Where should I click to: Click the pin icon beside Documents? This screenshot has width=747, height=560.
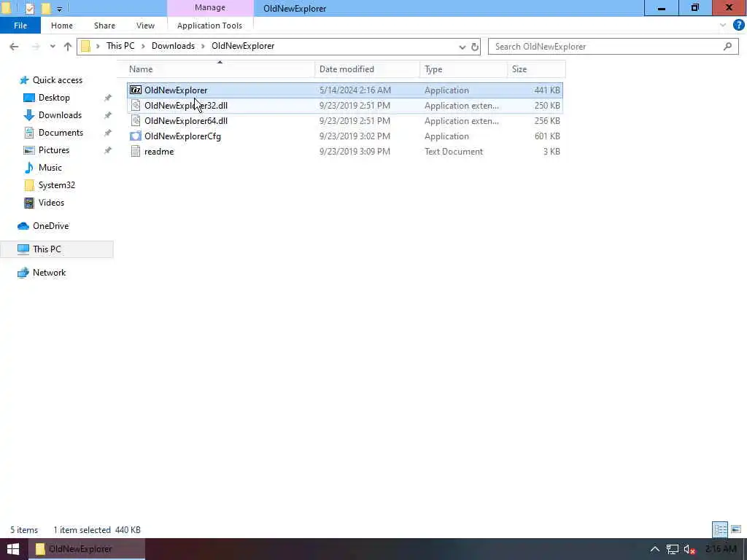click(108, 133)
